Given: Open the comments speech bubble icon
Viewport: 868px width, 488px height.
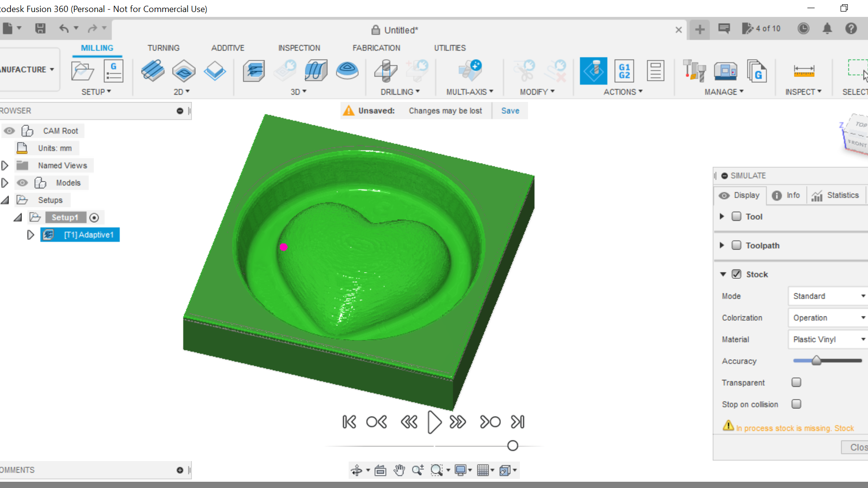Looking at the screenshot, I should pyautogui.click(x=724, y=29).
